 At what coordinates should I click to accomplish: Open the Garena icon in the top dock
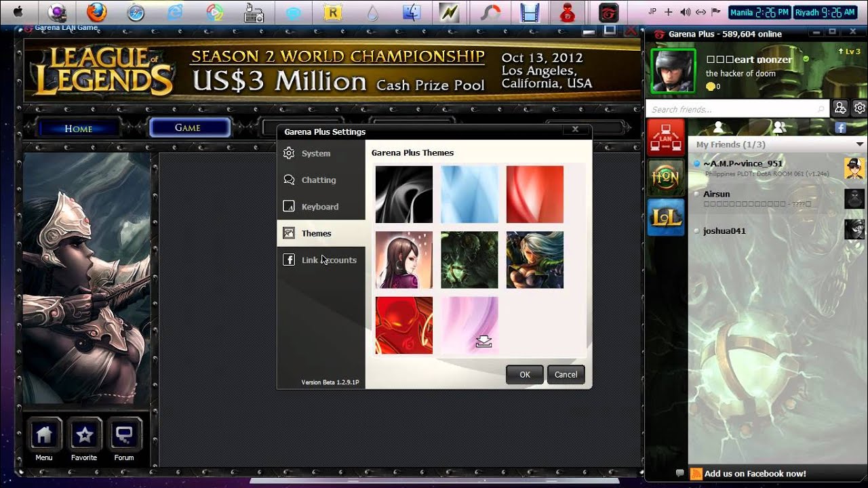pos(608,12)
